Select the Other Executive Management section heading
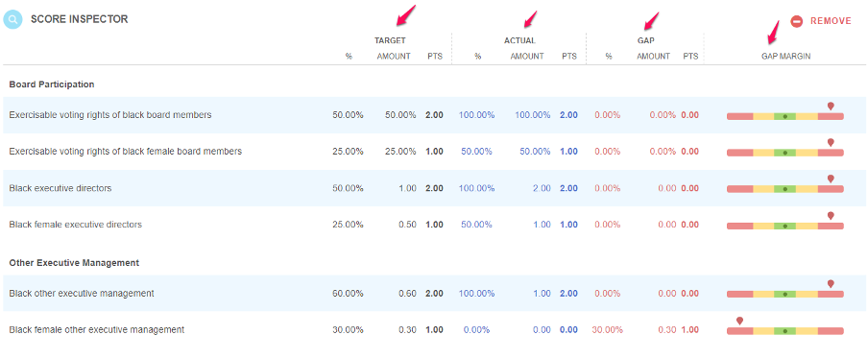The height and width of the screenshot is (359, 868). point(74,263)
